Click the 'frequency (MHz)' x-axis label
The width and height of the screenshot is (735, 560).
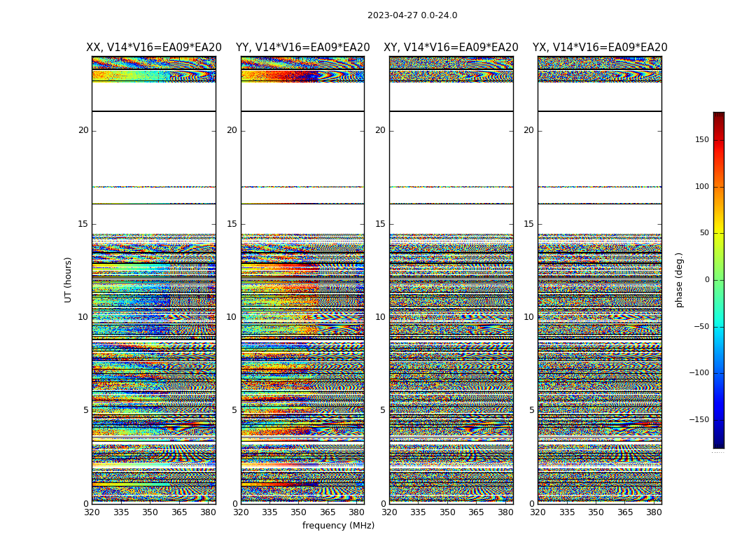pos(338,525)
